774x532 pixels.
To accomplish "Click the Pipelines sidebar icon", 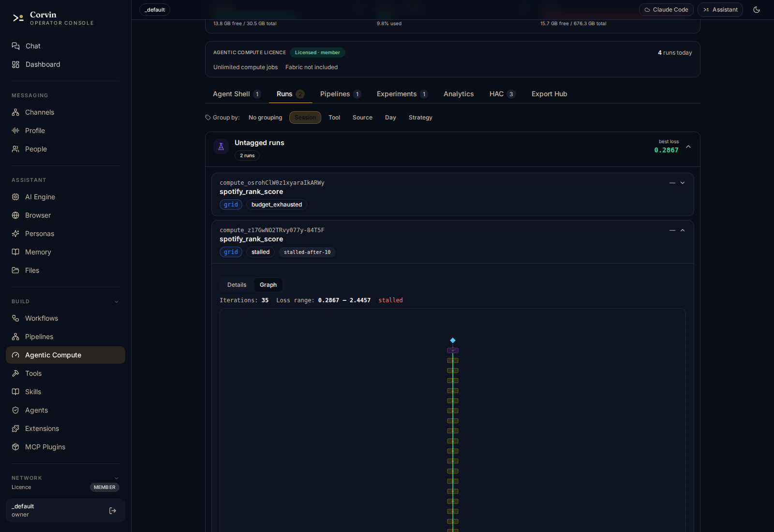I will pyautogui.click(x=15, y=337).
